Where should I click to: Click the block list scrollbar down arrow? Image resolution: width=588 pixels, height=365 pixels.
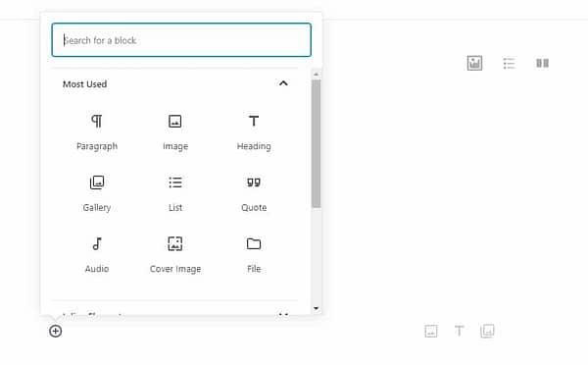(x=317, y=308)
